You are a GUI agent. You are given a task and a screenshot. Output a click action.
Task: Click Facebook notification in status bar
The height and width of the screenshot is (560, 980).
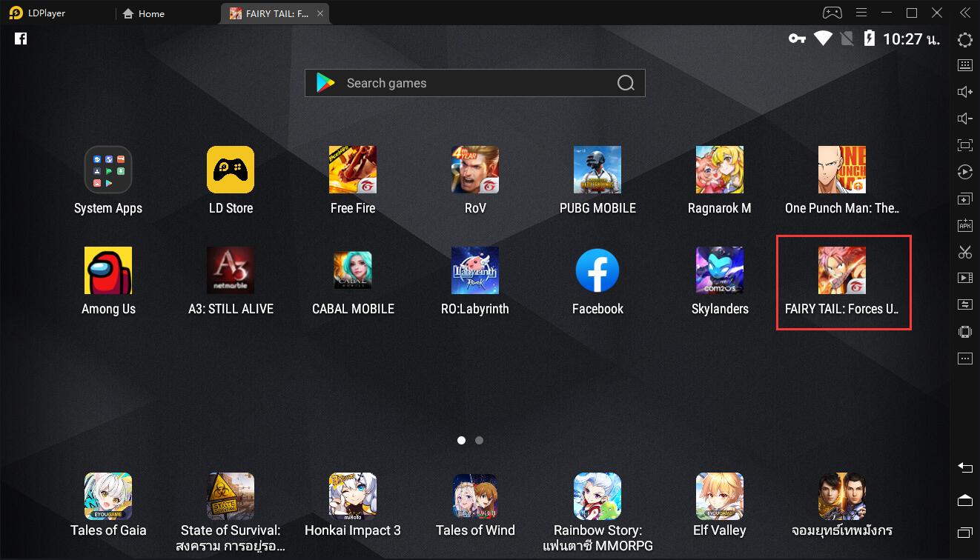21,39
